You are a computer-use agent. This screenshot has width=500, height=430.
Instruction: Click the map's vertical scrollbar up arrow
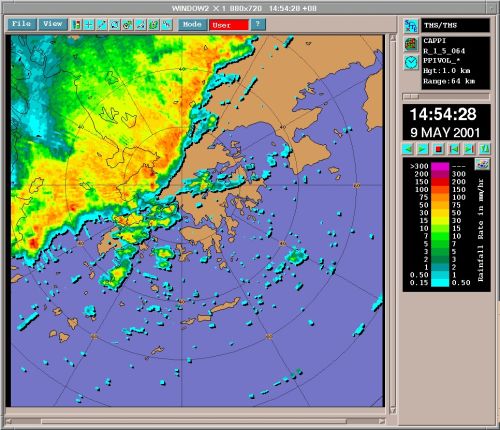pos(393,37)
